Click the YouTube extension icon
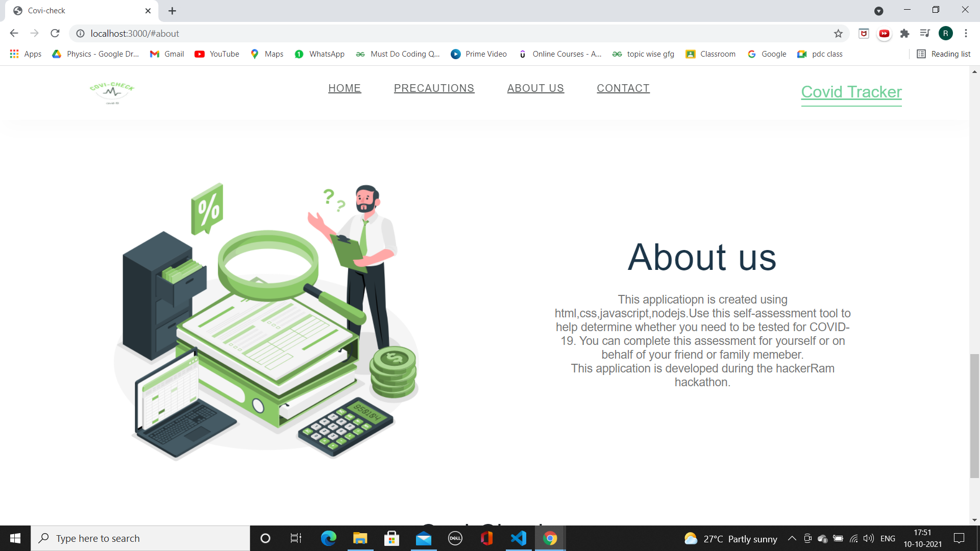Image resolution: width=980 pixels, height=551 pixels. click(x=884, y=34)
